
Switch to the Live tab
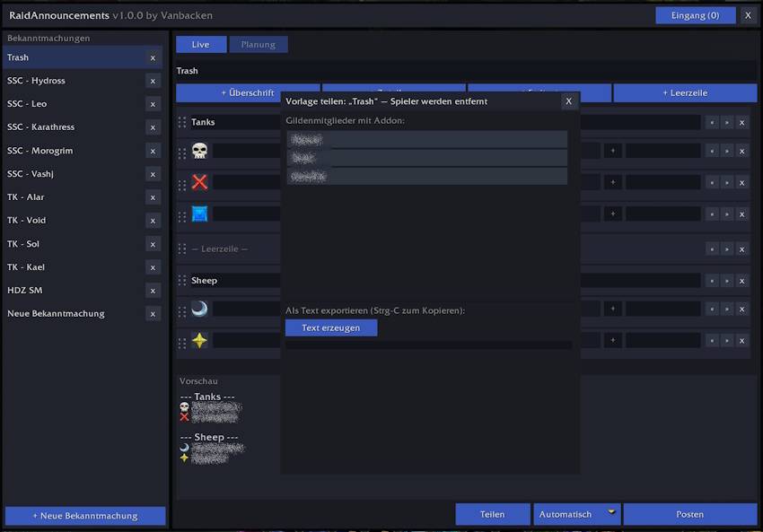pos(201,44)
